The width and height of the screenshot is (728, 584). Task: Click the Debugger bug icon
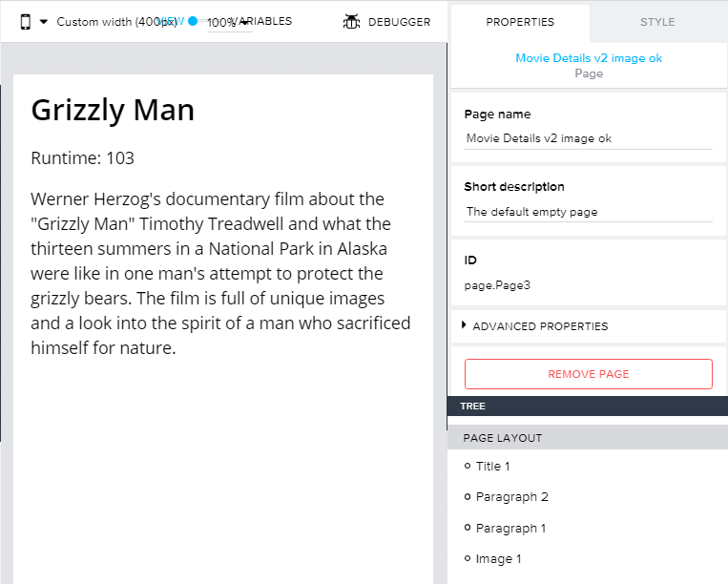[x=351, y=21]
